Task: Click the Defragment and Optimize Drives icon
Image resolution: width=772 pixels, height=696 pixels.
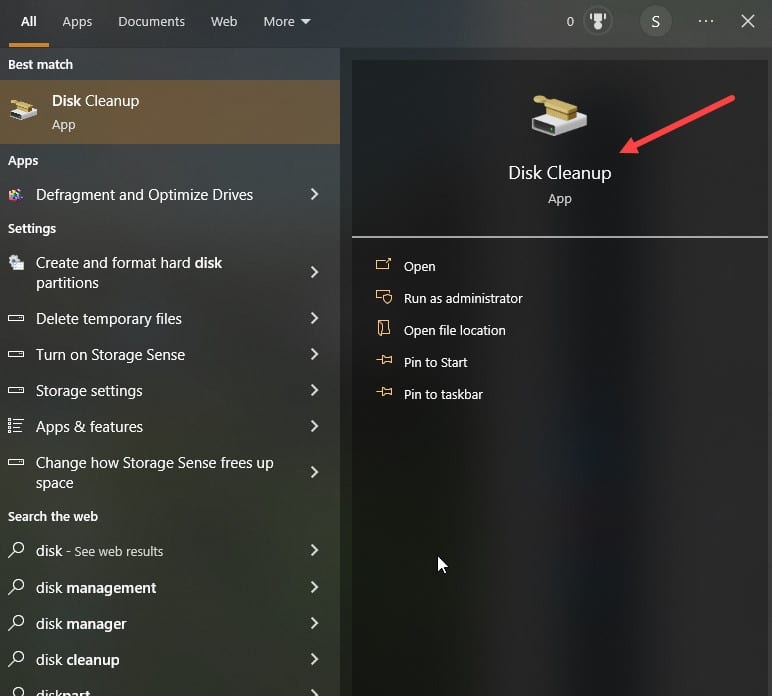Action: [x=16, y=195]
